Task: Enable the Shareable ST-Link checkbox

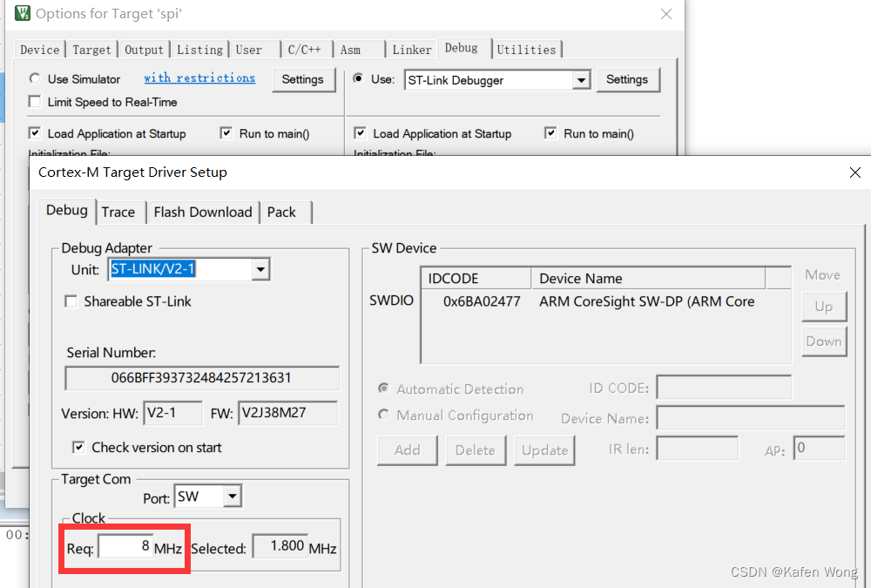Action: [x=71, y=301]
